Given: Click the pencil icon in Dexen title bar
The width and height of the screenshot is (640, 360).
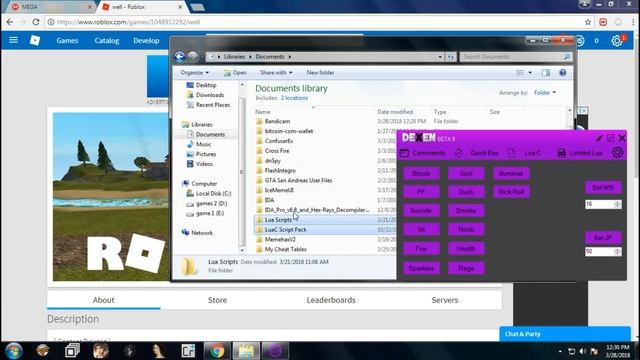Looking at the screenshot, I should click(599, 138).
